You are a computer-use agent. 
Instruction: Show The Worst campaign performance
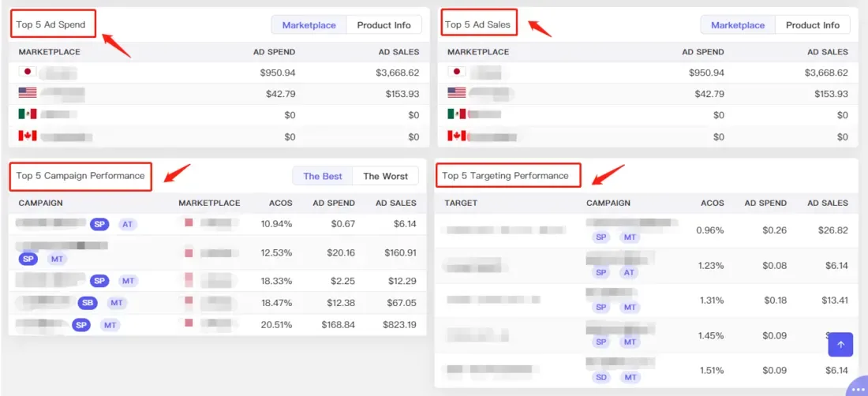coord(385,176)
